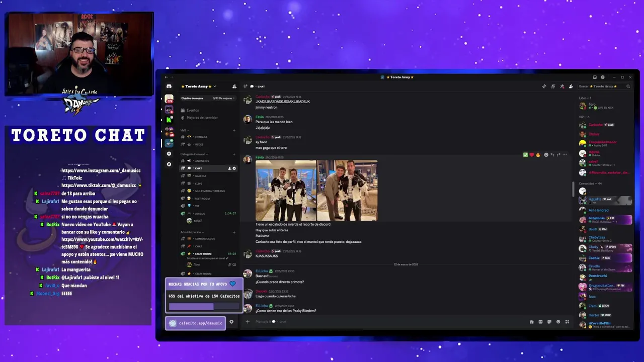The height and width of the screenshot is (362, 644).
Task: Open the help question mark icon
Action: pyautogui.click(x=603, y=77)
